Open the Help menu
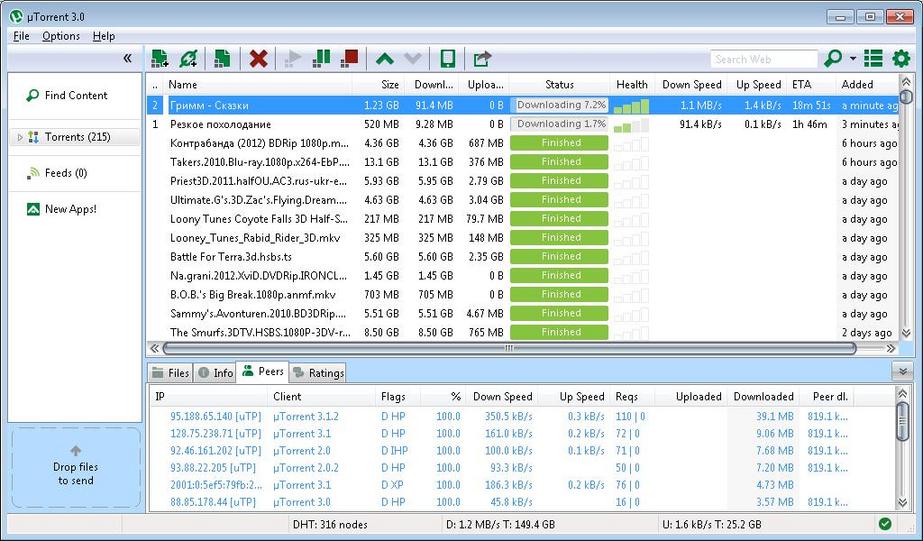Screen dimensions: 923x541 click(x=104, y=36)
